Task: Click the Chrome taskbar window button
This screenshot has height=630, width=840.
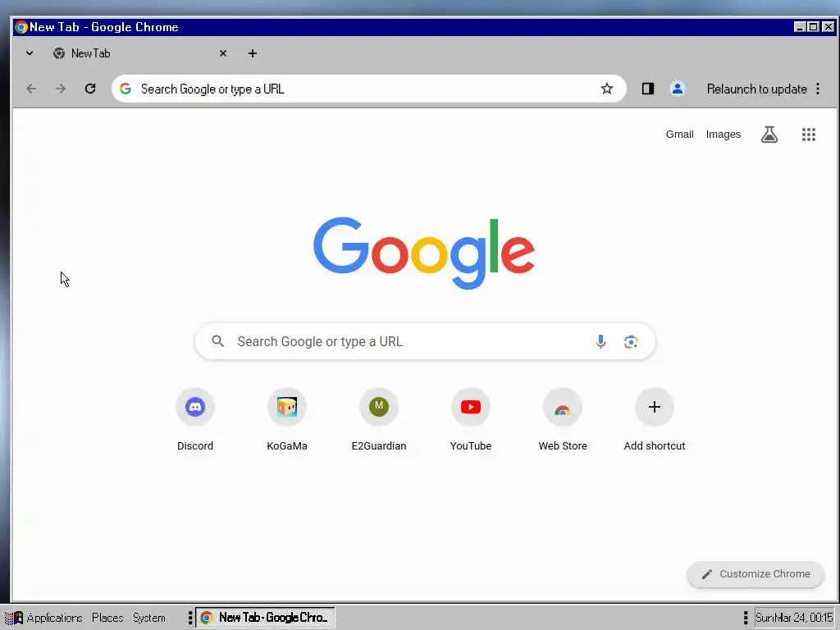Action: [x=265, y=618]
